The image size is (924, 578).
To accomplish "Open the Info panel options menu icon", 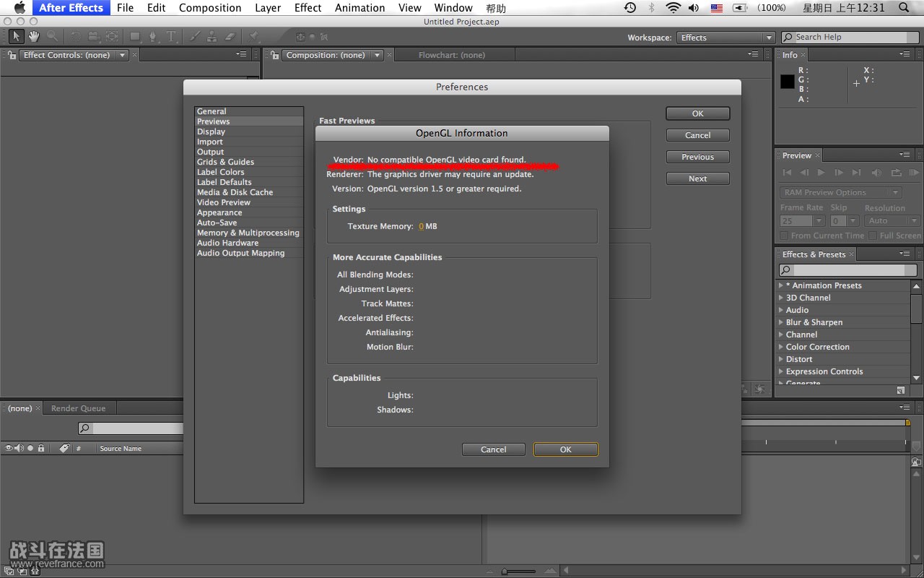I will click(905, 54).
